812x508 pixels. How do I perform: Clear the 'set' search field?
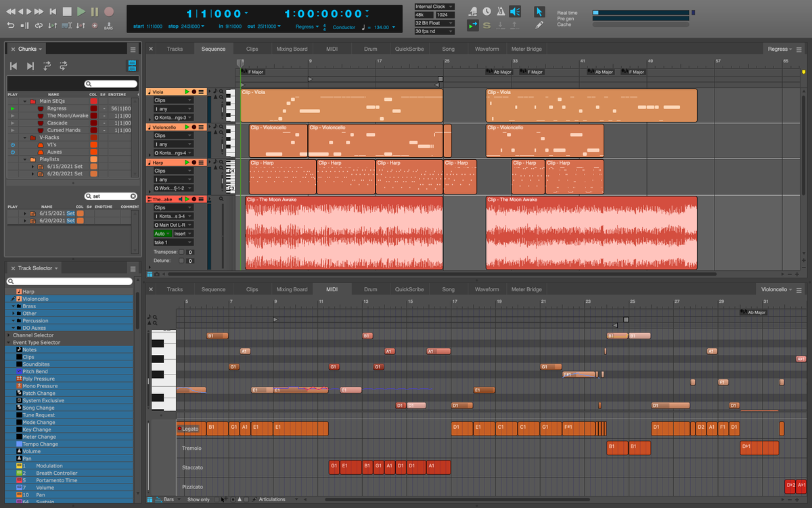tap(133, 196)
